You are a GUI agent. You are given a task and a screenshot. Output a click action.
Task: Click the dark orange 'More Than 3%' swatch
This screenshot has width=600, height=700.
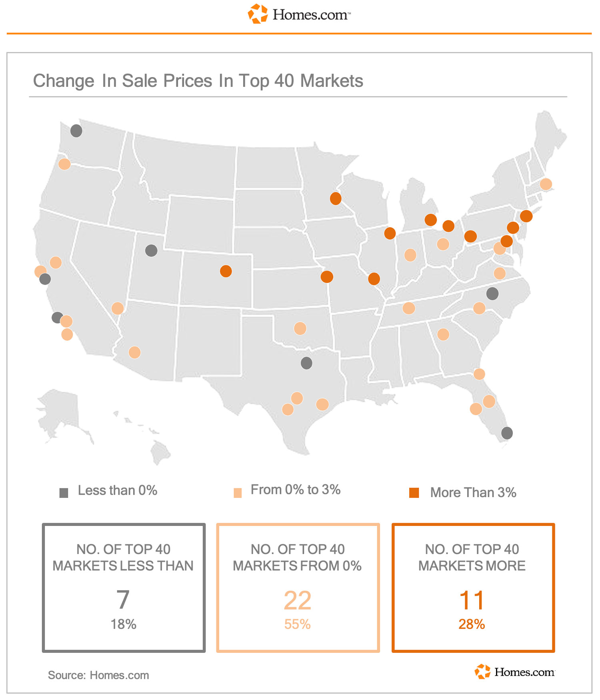[414, 493]
